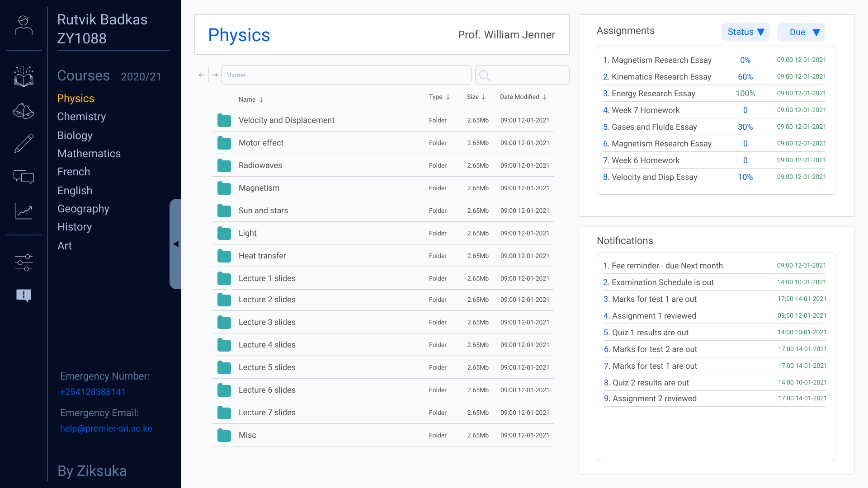The image size is (868, 488).
Task: View the analytics chart icon
Action: [24, 211]
